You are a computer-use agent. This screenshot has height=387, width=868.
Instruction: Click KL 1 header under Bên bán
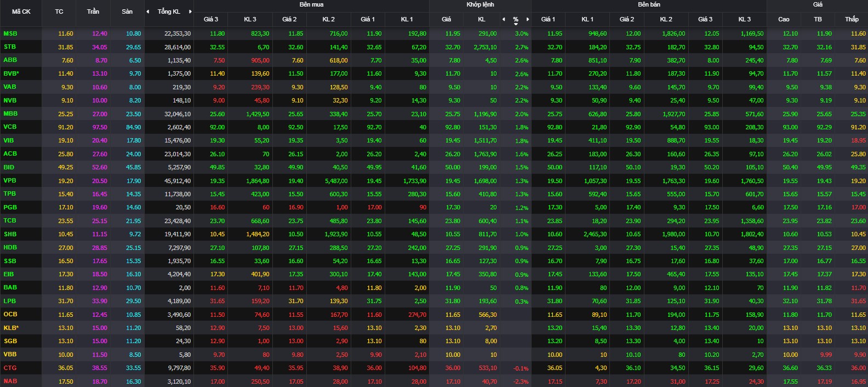(x=587, y=19)
